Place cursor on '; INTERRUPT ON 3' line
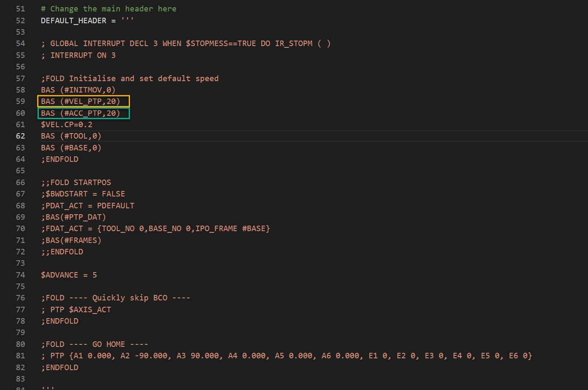 [x=78, y=55]
